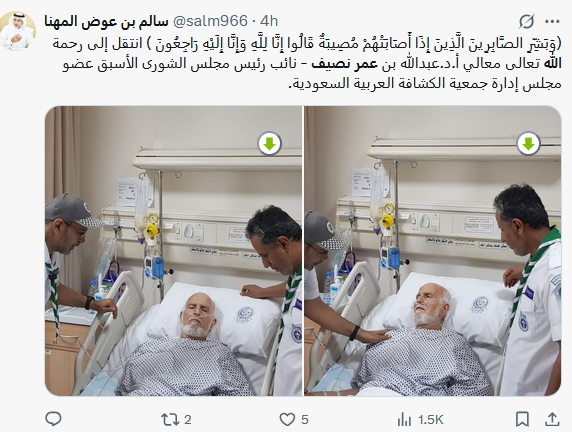Viewport: 572px width, 432px height.
Task: Download left image with green arrow
Action: [x=269, y=144]
